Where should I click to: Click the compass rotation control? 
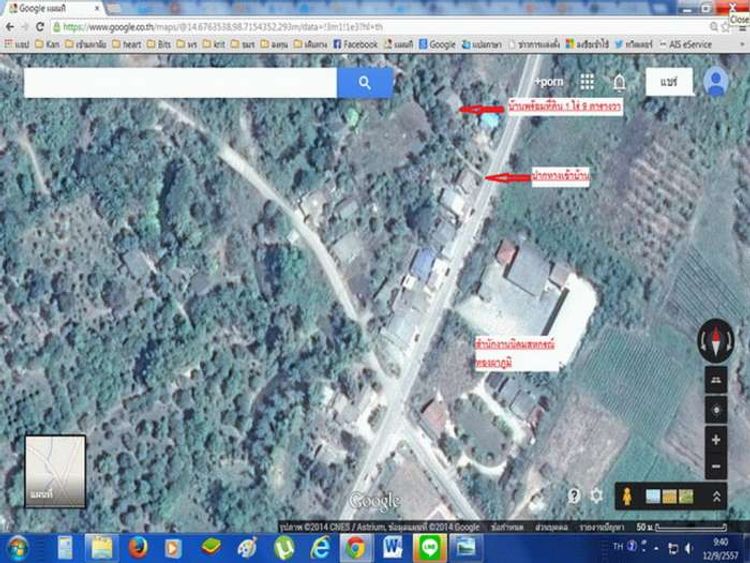tap(716, 339)
